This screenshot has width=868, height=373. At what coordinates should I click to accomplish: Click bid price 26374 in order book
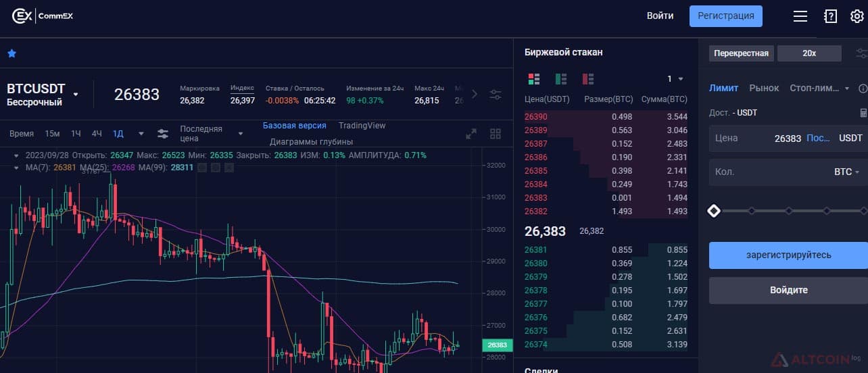[x=536, y=345]
